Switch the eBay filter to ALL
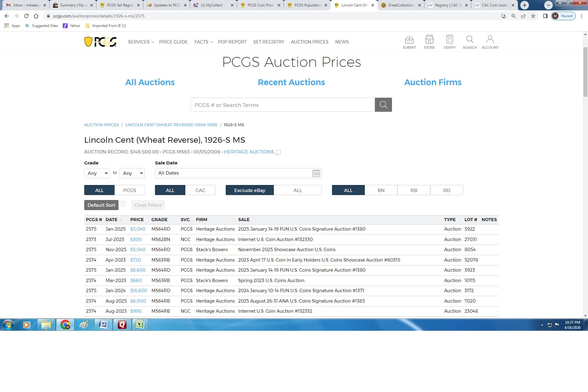This screenshot has width=588, height=392. pos(297,190)
